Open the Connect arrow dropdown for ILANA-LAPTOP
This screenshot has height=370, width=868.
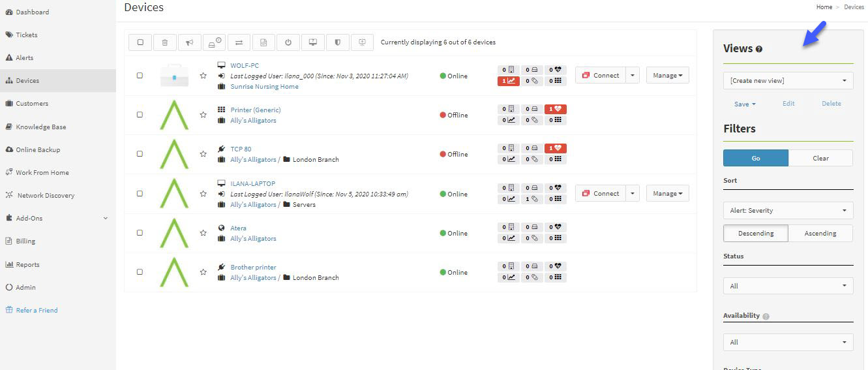point(633,193)
